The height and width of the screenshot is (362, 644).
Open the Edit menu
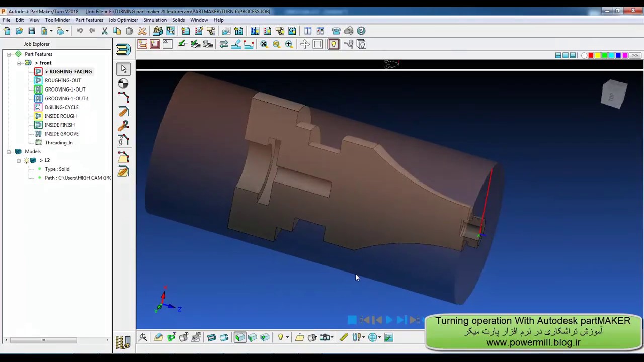(x=20, y=20)
